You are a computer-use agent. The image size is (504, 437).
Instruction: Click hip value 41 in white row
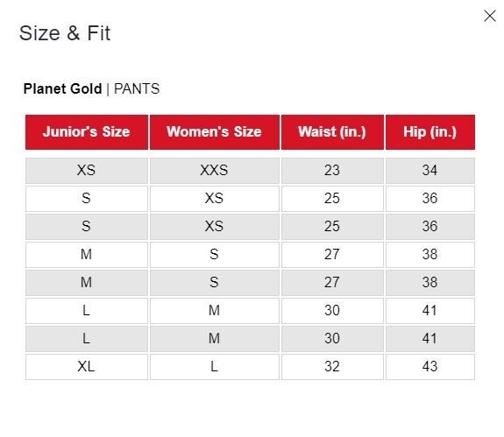tap(430, 311)
